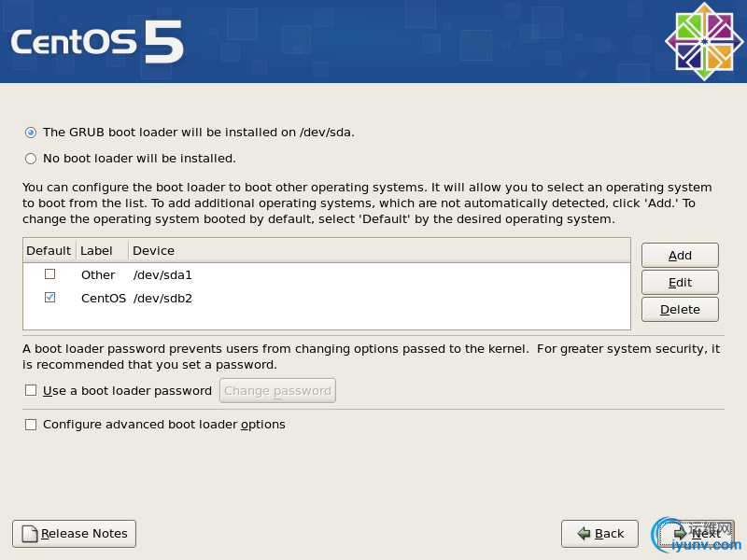Click the CentOS pinwheel logo icon
The width and height of the screenshot is (747, 560).
tap(704, 41)
